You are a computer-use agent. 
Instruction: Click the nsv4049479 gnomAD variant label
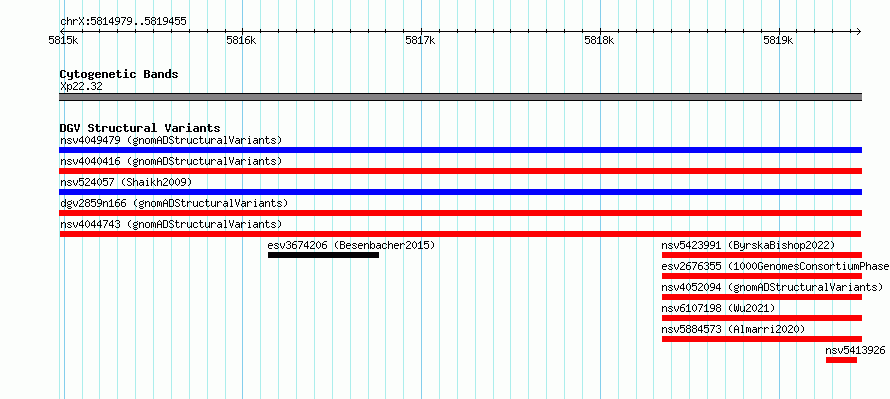pyautogui.click(x=171, y=140)
